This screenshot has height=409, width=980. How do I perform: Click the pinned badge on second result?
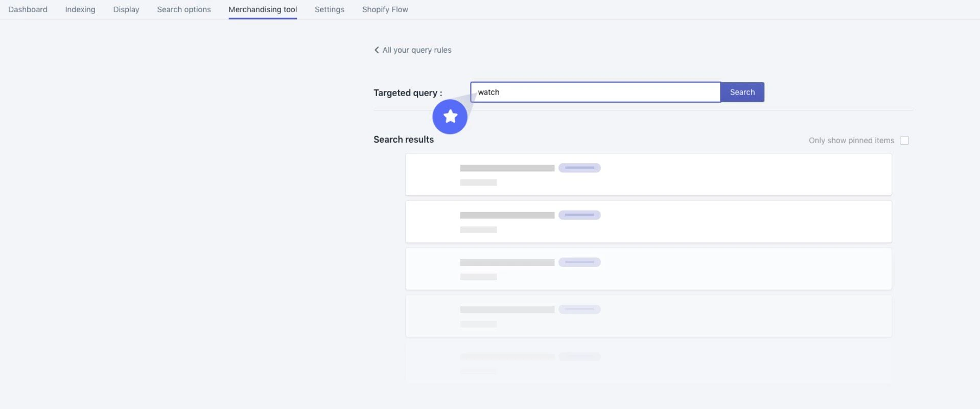point(579,215)
